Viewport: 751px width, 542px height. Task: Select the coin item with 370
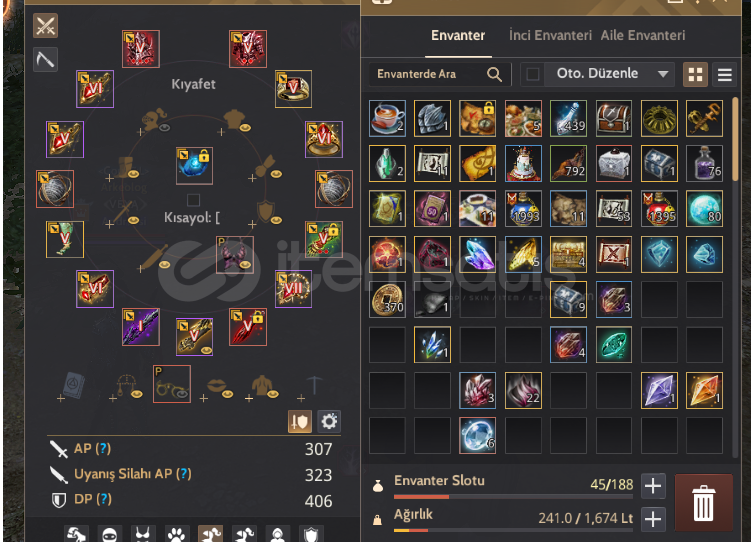click(387, 300)
